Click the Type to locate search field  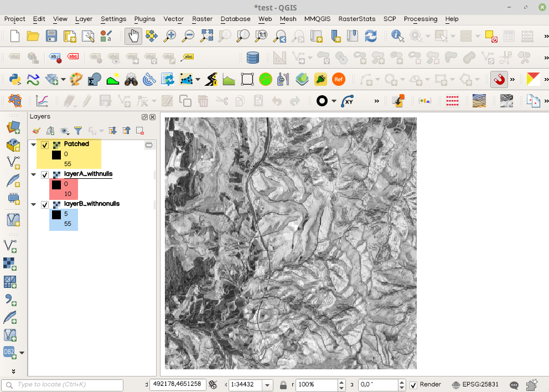(x=63, y=385)
